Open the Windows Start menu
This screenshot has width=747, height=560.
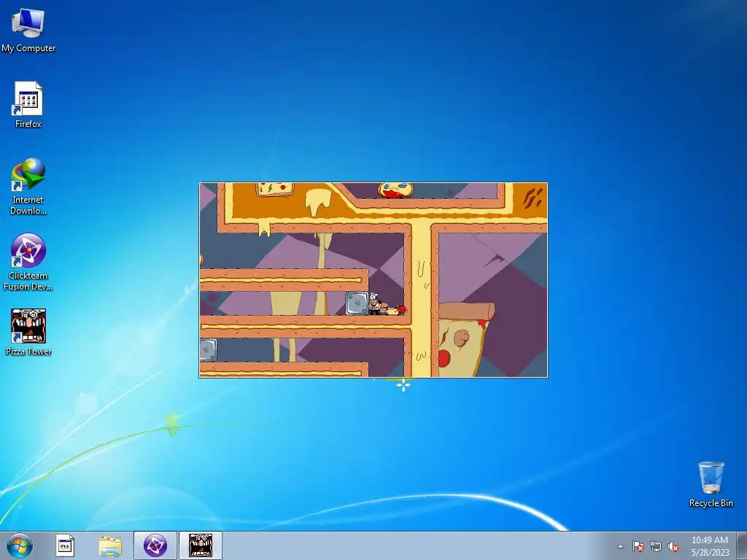pyautogui.click(x=20, y=545)
